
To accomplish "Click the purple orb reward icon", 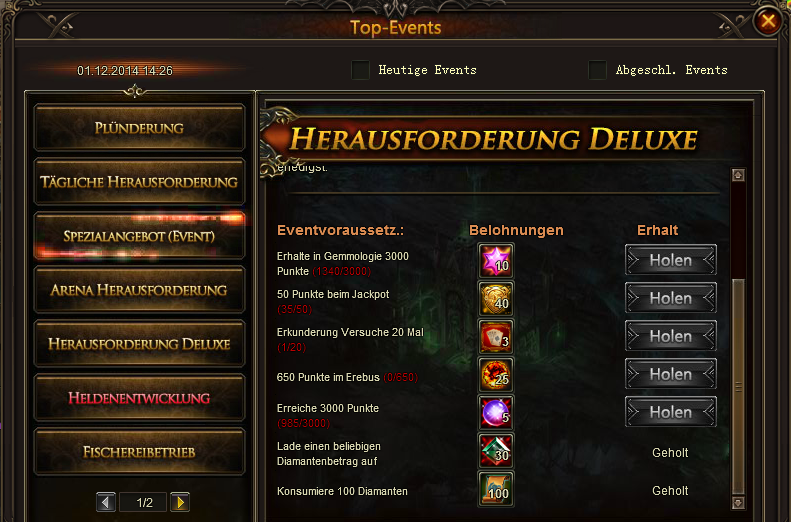I will tap(496, 413).
